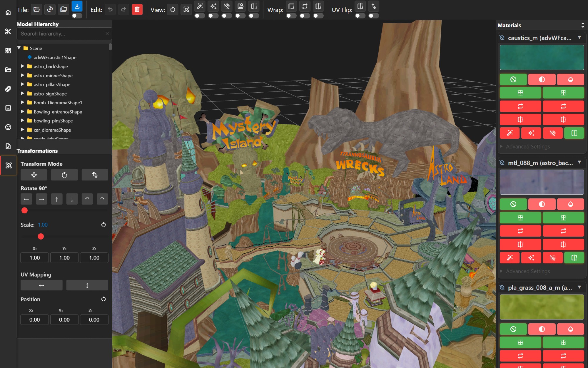Select the rotate transform mode icon
The height and width of the screenshot is (368, 588).
[64, 175]
